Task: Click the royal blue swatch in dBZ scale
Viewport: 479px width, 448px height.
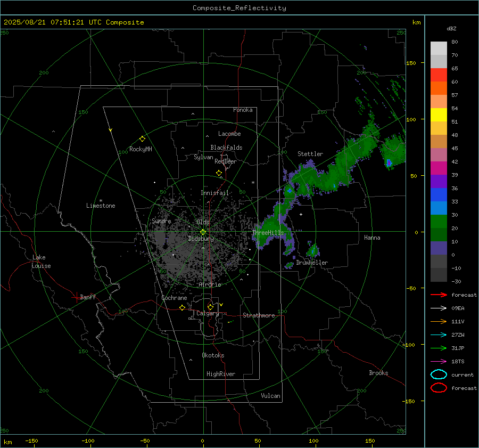Action: (x=439, y=195)
